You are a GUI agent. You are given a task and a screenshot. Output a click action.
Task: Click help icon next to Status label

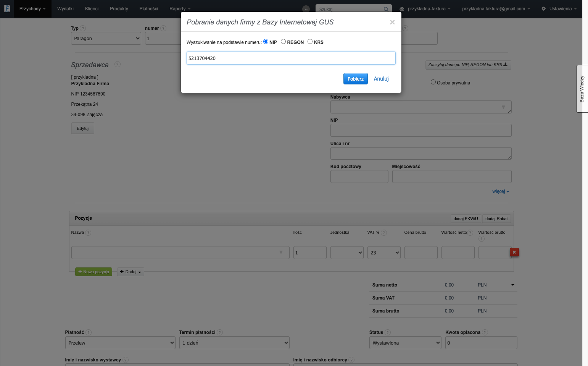[388, 332]
